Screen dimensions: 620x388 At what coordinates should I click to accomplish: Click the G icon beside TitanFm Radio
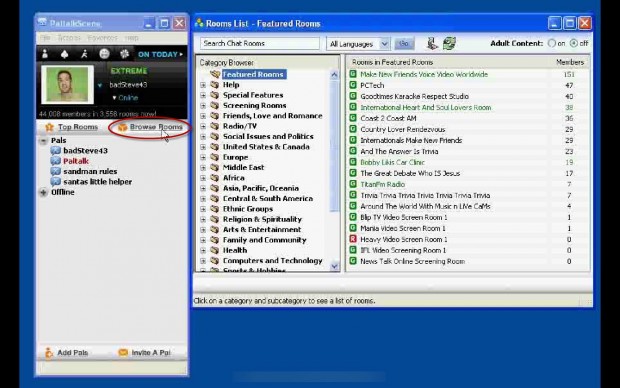click(353, 184)
